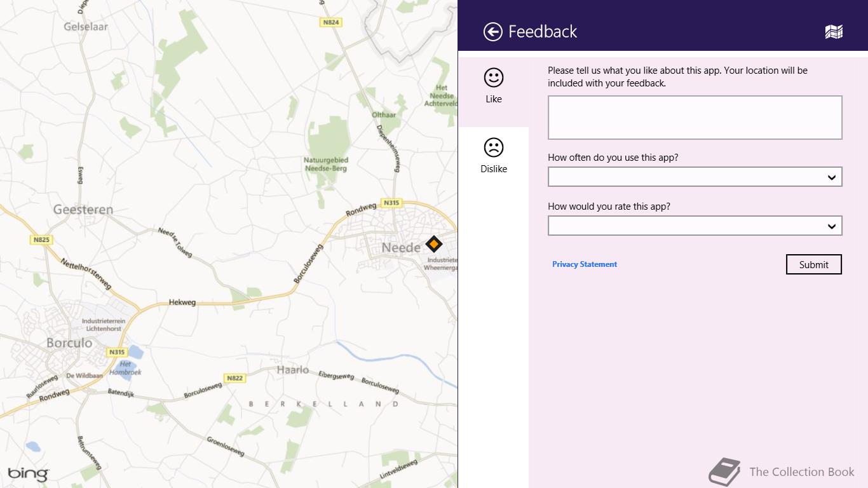Click The Collection Book logo icon
The width and height of the screenshot is (868, 488).
[x=725, y=472]
